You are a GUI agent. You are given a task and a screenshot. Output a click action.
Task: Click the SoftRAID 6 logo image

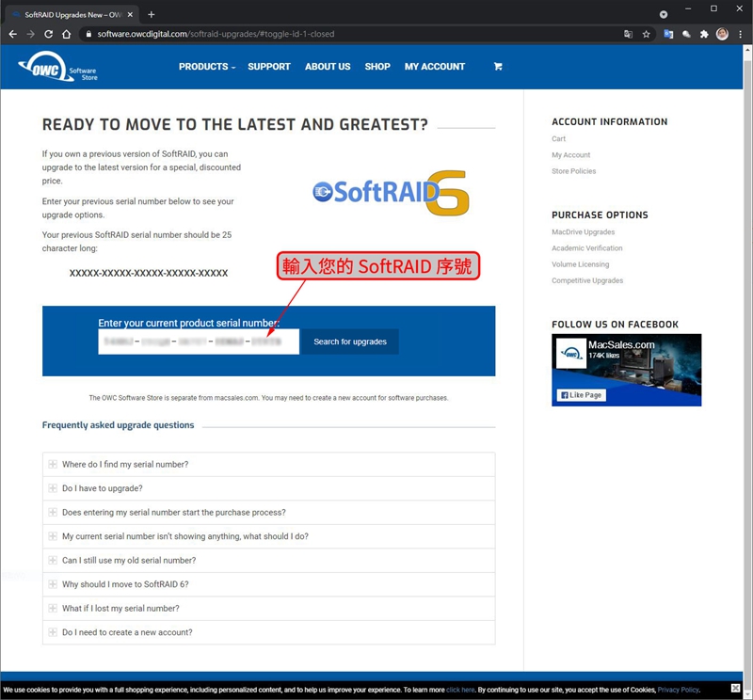tap(391, 193)
